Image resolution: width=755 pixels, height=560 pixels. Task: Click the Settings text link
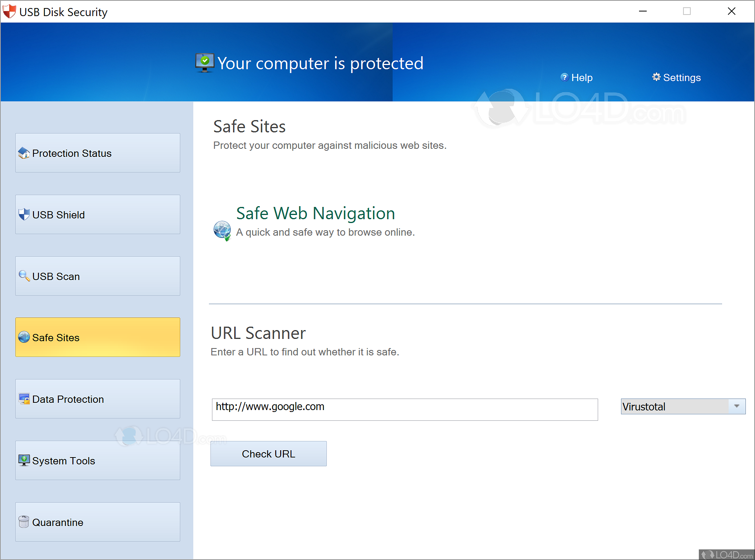[682, 78]
